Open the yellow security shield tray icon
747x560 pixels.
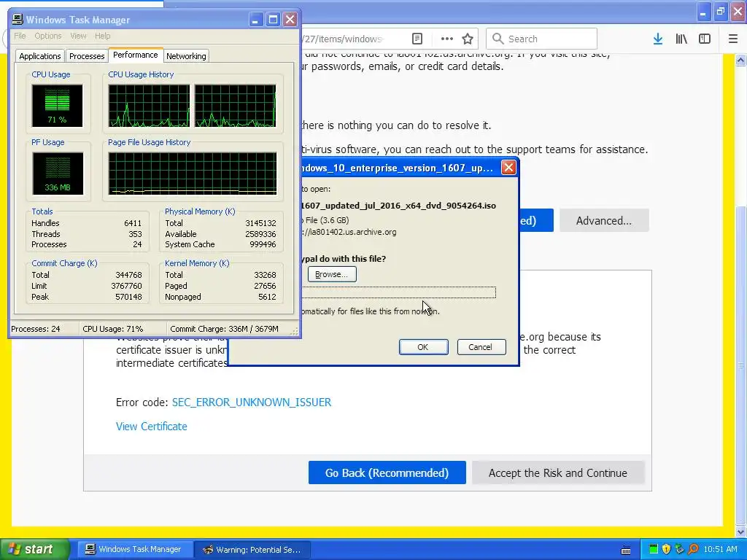point(667,549)
